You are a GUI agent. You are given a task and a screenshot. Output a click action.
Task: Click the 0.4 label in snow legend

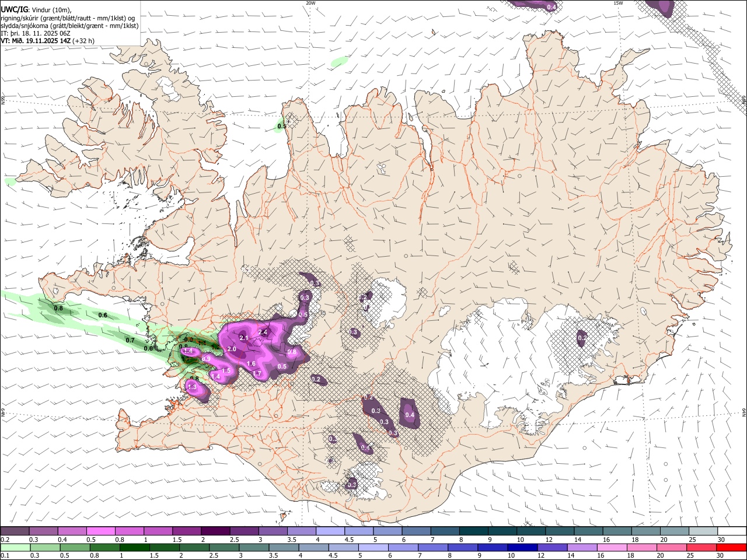(x=63, y=540)
